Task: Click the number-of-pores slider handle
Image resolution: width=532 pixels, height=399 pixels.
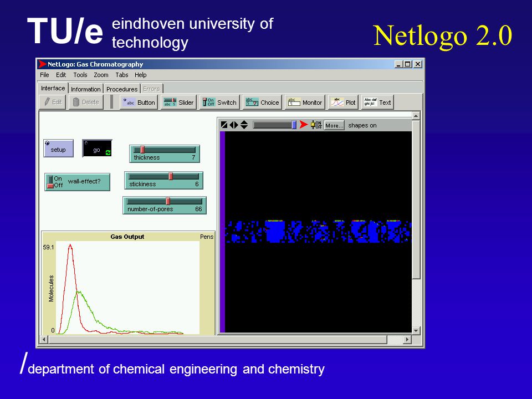Action: [168, 201]
